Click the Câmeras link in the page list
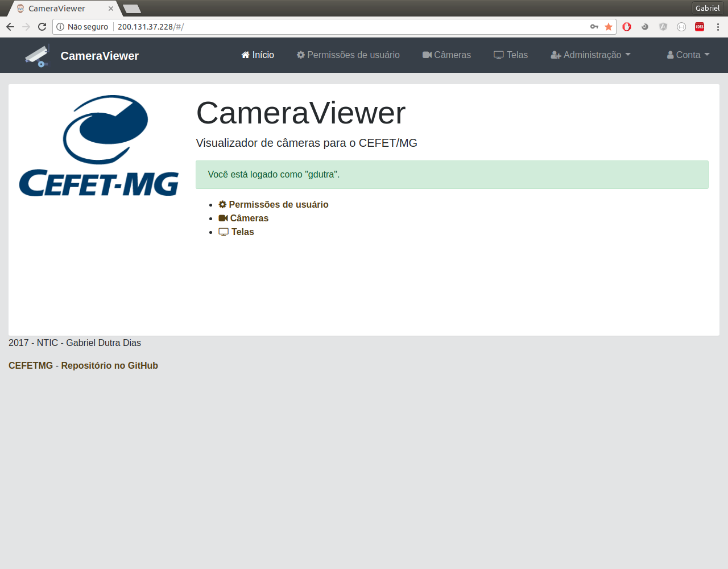Image resolution: width=728 pixels, height=569 pixels. [249, 218]
